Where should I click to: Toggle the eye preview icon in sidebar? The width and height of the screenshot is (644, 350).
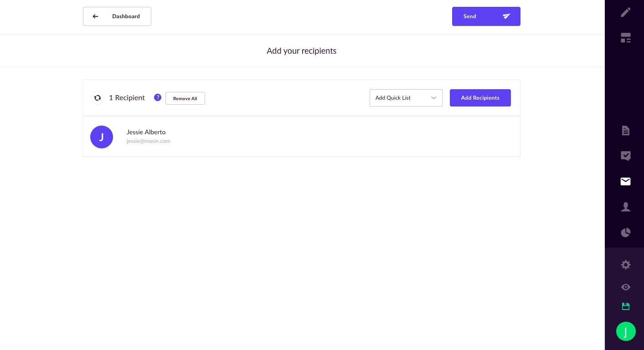click(626, 287)
